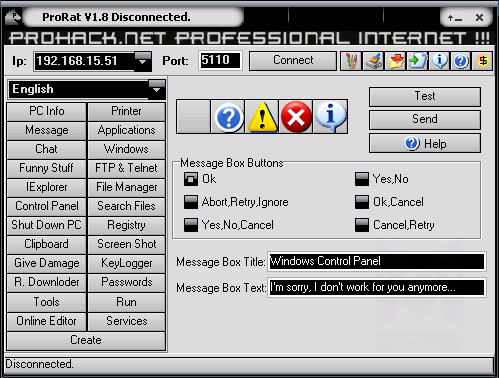Select the question mark message box icon
This screenshot has width=499, height=378.
pos(228,116)
